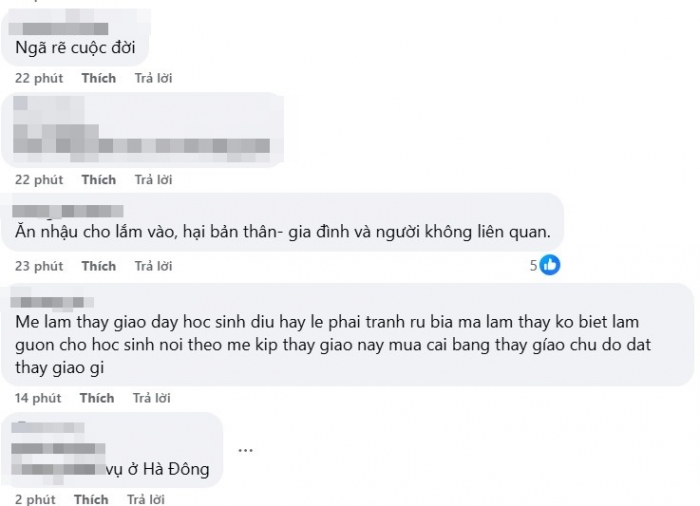Viewport: 700px width, 506px height.
Task: Reply to the blurred second comment
Action: click(x=153, y=180)
